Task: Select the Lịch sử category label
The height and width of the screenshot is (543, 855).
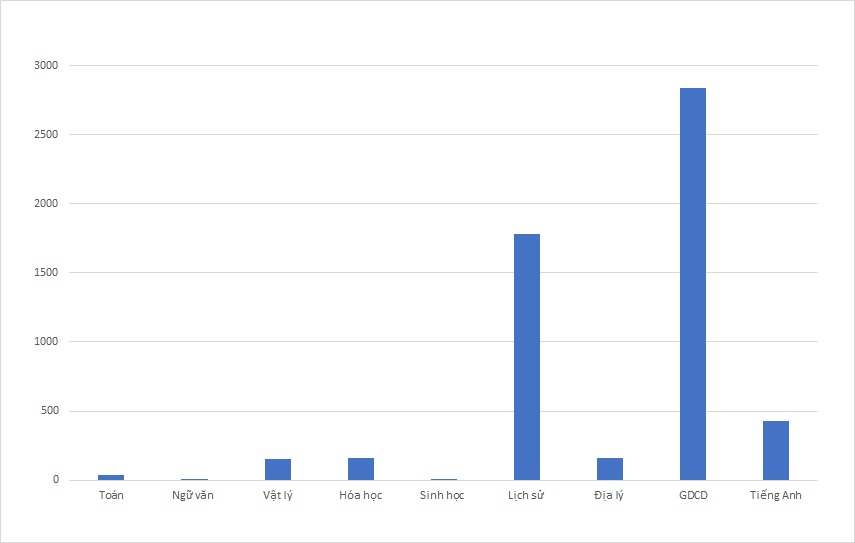Action: (526, 496)
